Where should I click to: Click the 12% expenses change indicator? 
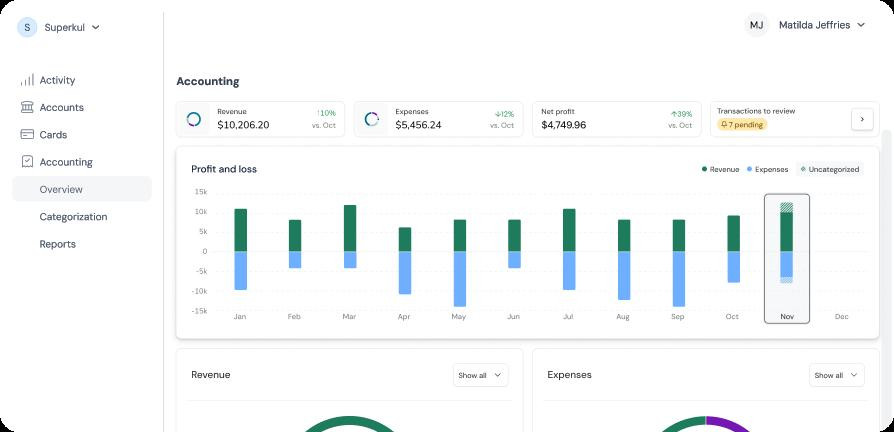tap(505, 114)
